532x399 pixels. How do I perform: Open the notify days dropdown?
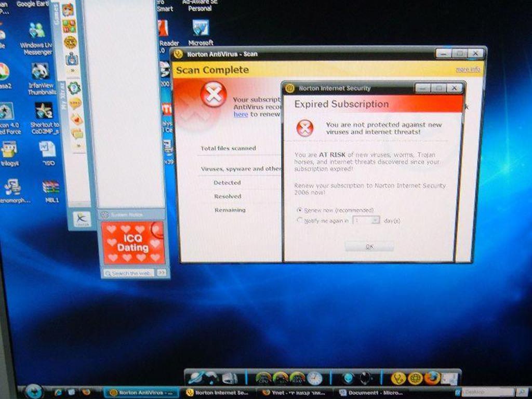375,220
